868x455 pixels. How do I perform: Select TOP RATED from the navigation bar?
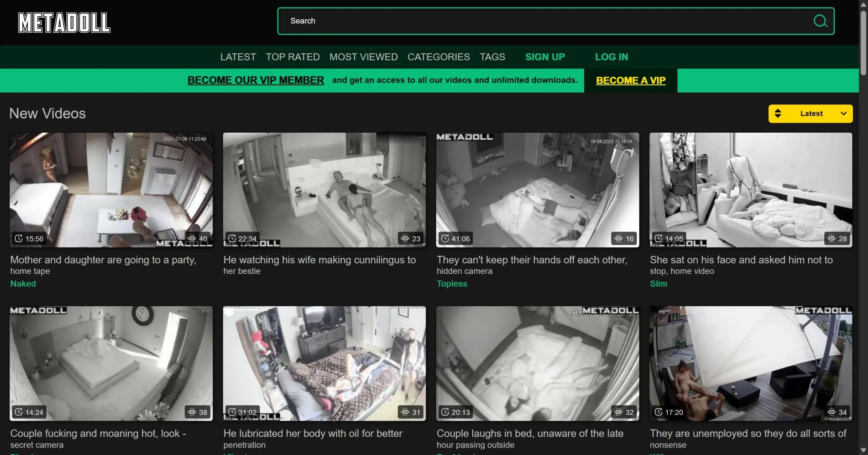coord(293,57)
